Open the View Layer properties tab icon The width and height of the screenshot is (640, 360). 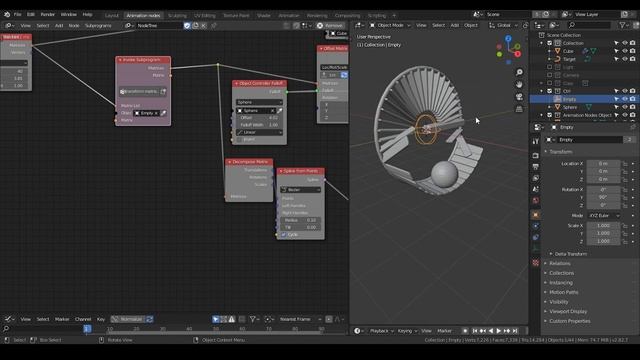point(536,178)
